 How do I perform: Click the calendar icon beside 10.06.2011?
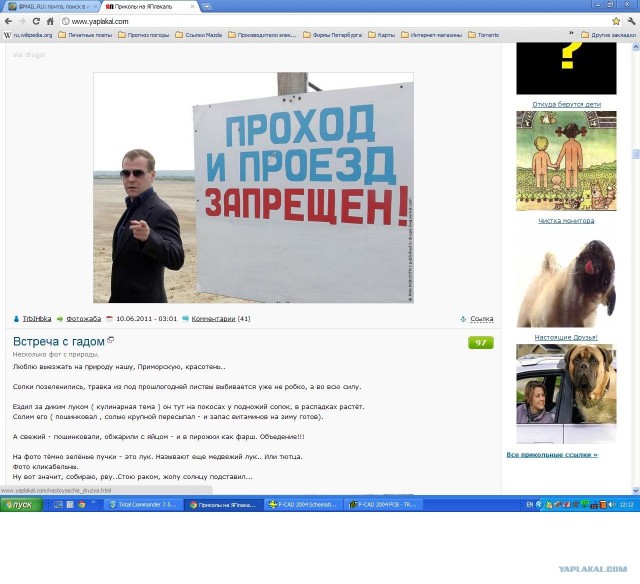tap(109, 319)
